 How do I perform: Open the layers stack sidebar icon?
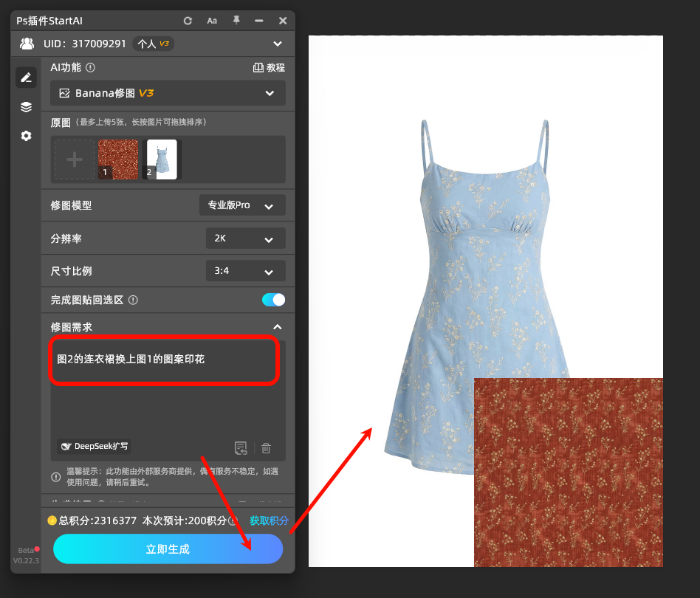point(27,107)
